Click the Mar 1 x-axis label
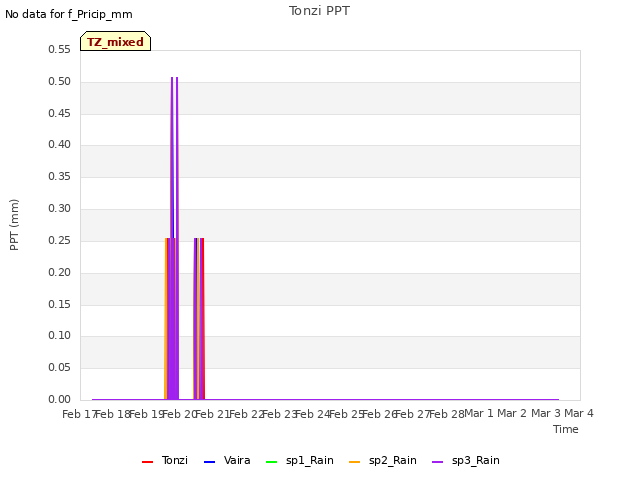The image size is (640, 480). point(479,413)
